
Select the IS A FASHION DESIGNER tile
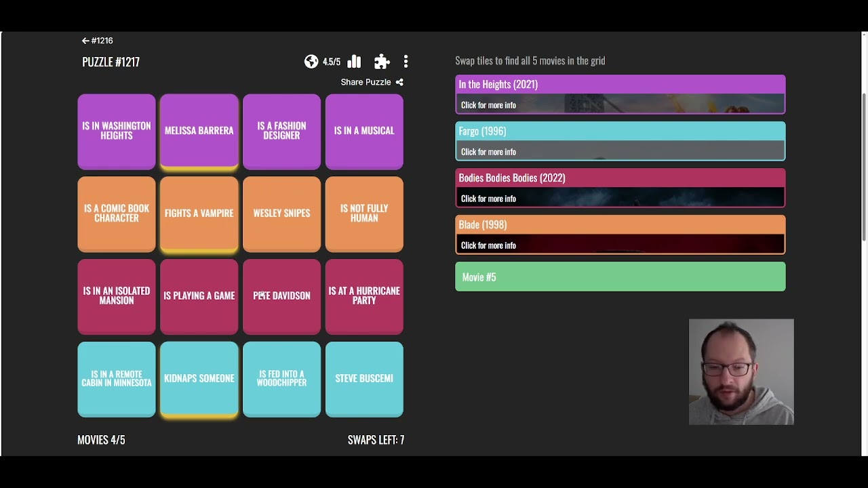coord(281,131)
